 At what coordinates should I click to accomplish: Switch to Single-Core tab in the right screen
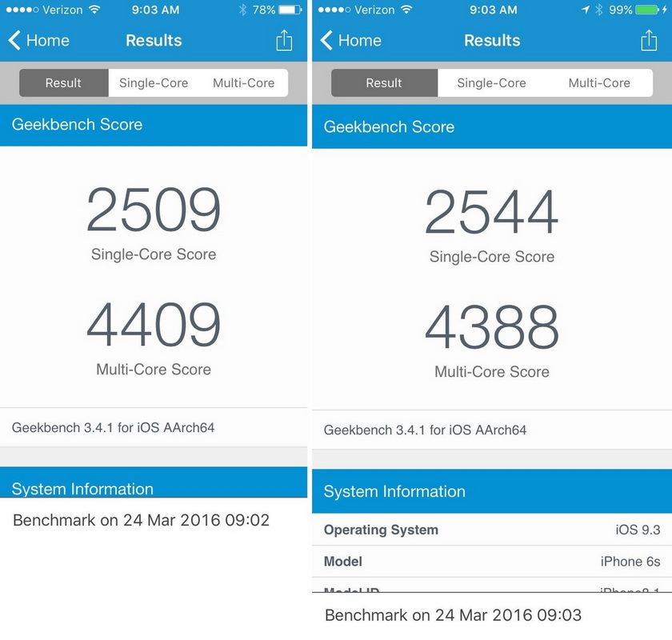tap(491, 82)
